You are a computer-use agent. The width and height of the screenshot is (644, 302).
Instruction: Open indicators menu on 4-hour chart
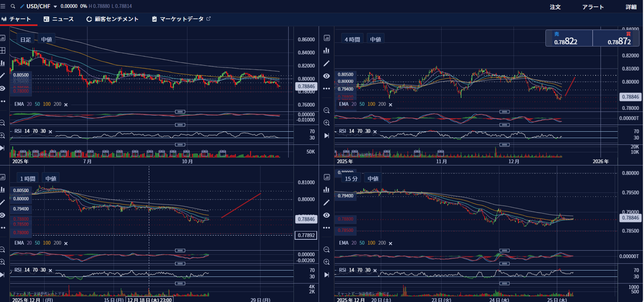pos(326,50)
